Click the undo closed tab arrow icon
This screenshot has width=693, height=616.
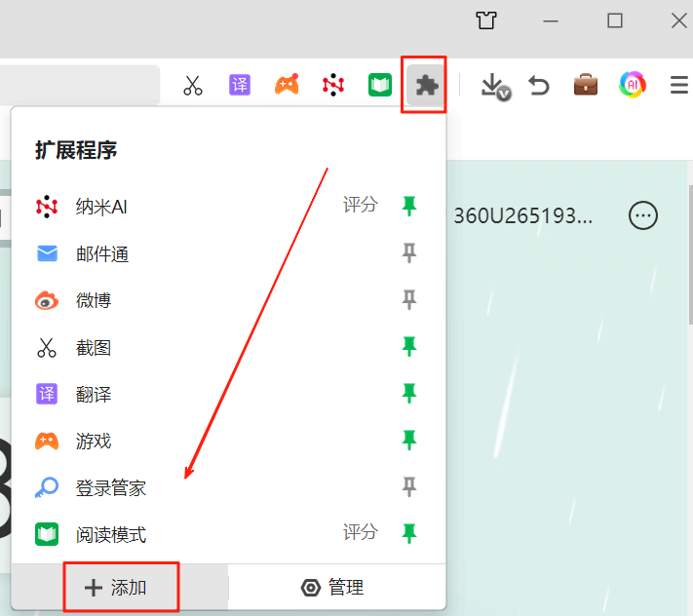539,86
